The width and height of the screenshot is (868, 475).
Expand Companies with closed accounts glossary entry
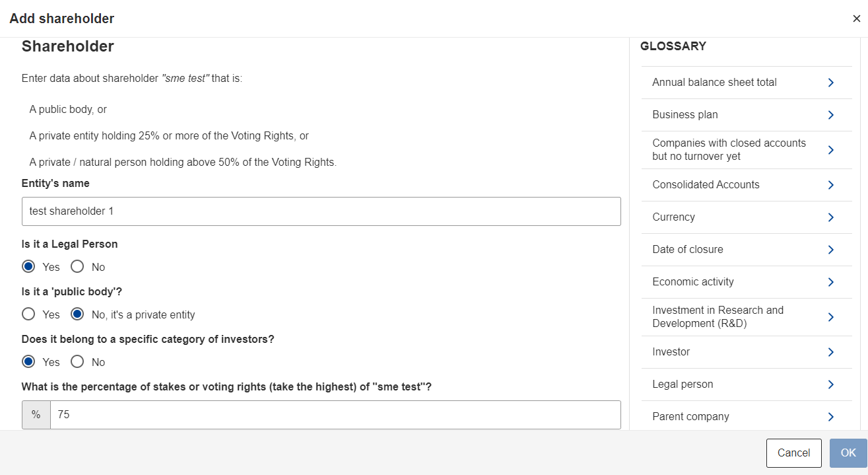746,150
